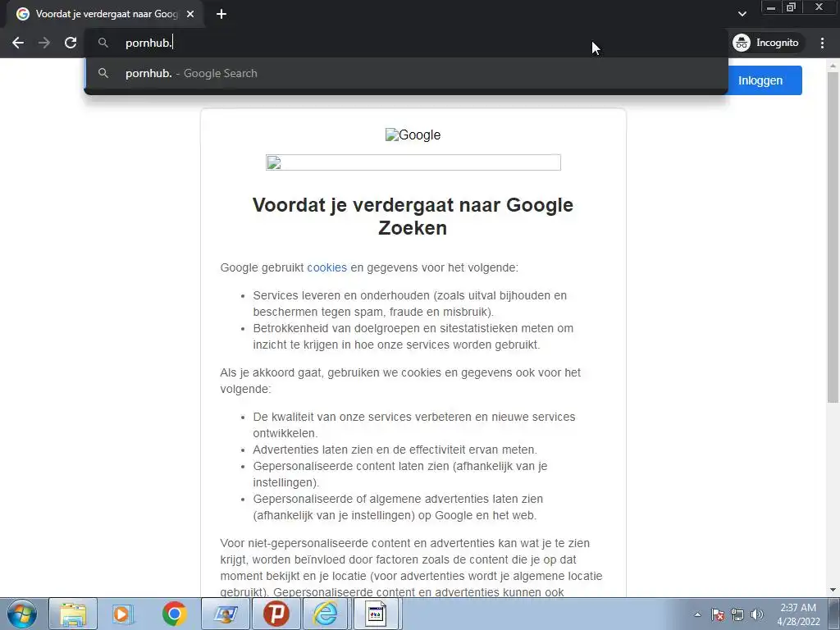The image size is (840, 630).
Task: Click bullet 'Gepersonaliseerde content laten zien'
Action: pos(400,474)
